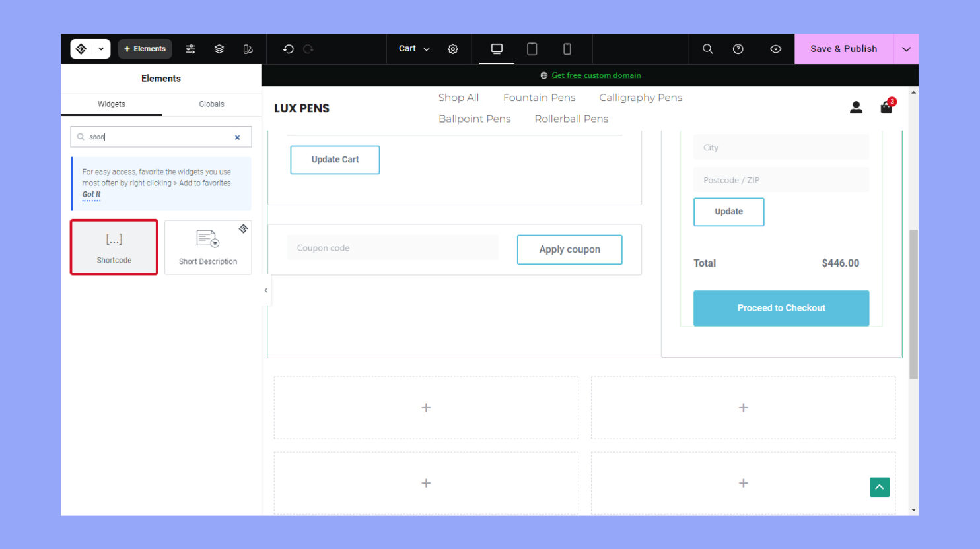Select the Short Description widget
The width and height of the screenshot is (980, 549).
pyautogui.click(x=208, y=247)
